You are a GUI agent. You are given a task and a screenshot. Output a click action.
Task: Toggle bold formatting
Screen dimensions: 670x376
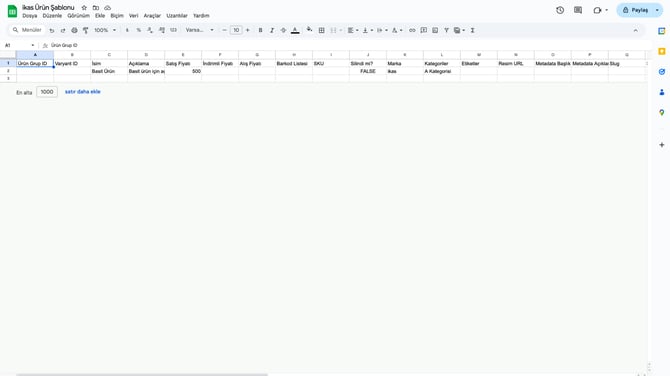[260, 30]
